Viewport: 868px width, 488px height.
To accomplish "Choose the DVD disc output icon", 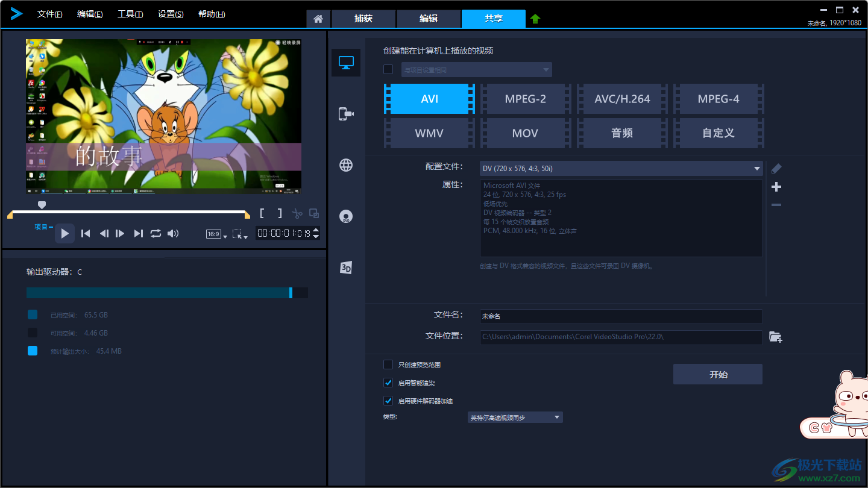I will point(346,217).
